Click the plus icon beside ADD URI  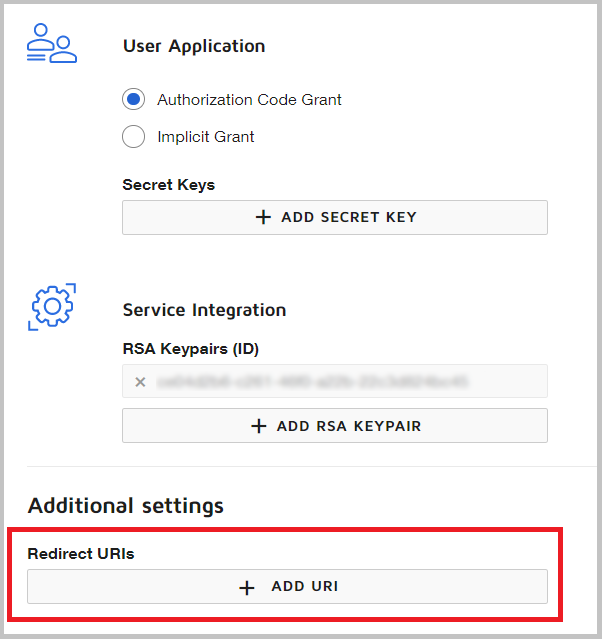pos(247,587)
